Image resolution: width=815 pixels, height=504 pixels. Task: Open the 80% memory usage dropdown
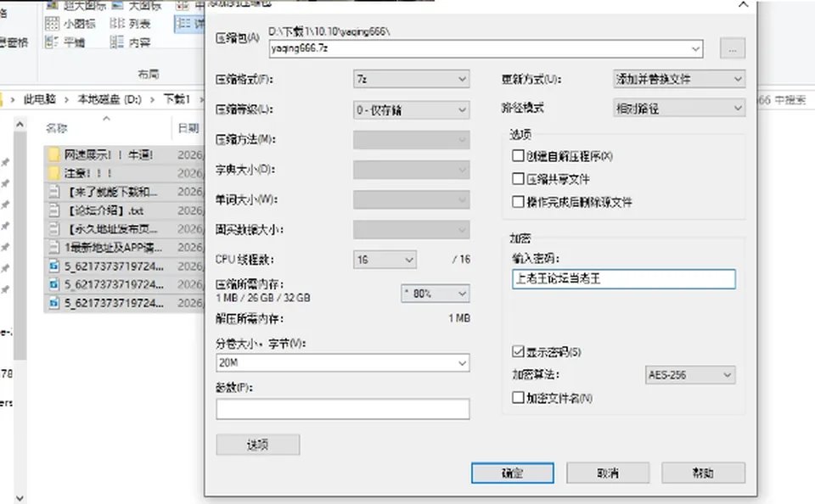coord(436,294)
